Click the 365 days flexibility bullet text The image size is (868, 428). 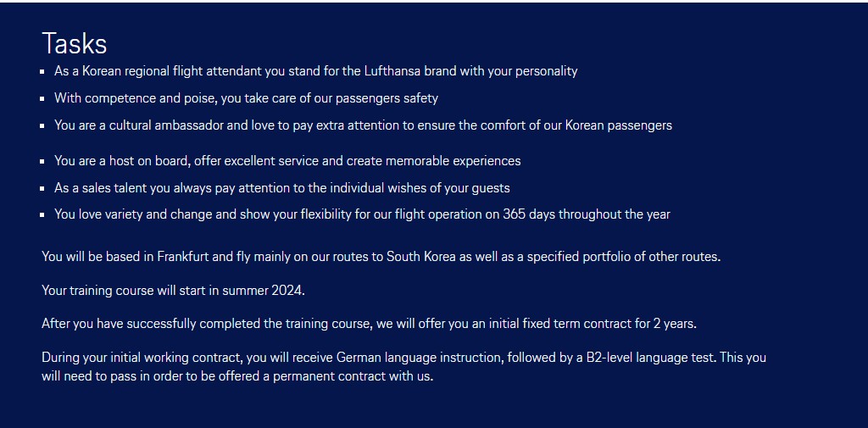(362, 214)
